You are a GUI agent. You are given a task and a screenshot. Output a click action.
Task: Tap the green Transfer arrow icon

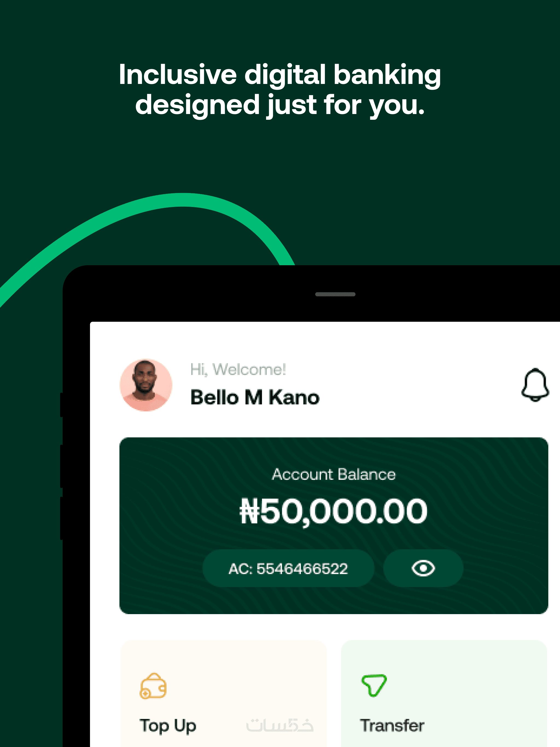374,685
